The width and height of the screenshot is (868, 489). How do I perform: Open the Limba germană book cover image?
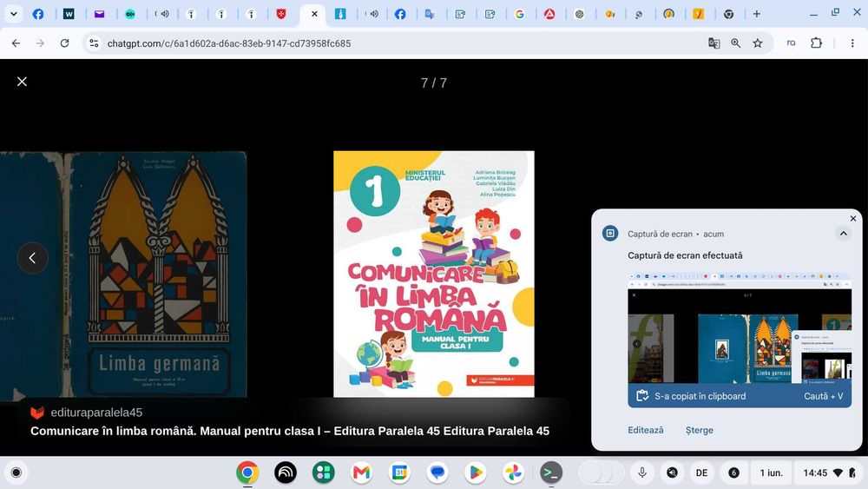pos(123,274)
